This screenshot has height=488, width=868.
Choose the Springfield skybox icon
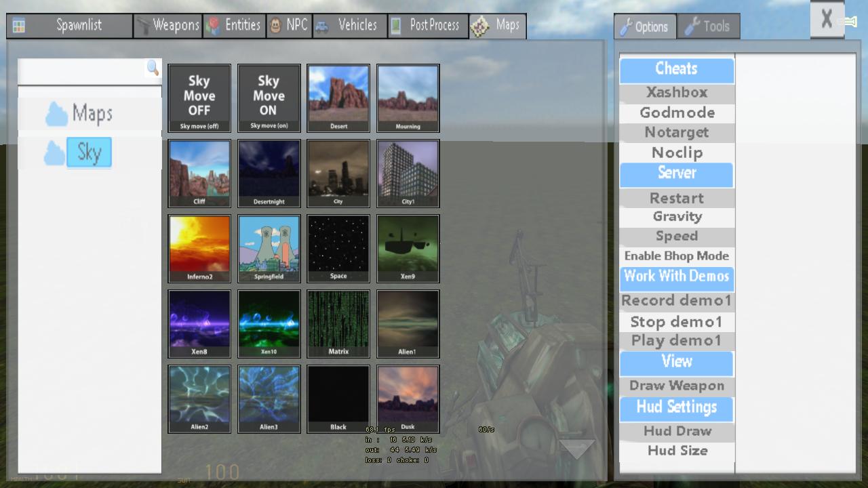269,248
